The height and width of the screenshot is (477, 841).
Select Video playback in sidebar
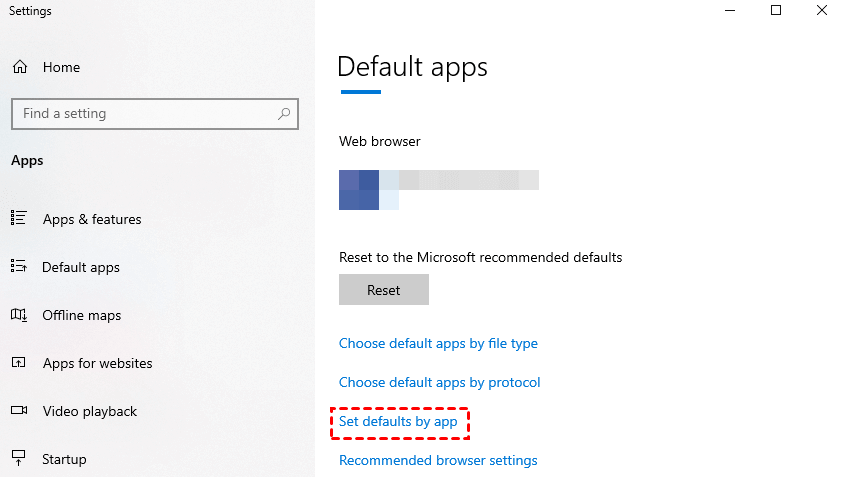pos(90,411)
